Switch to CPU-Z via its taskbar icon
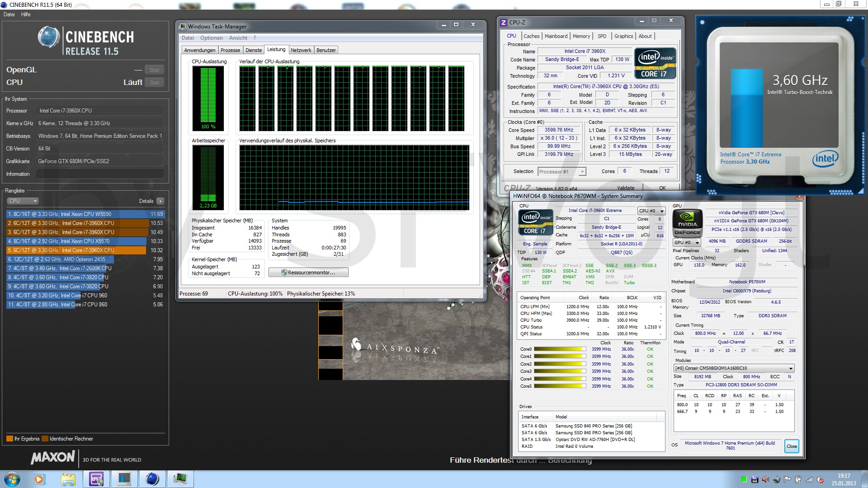Screen dimensions: 868x488 tap(96, 479)
